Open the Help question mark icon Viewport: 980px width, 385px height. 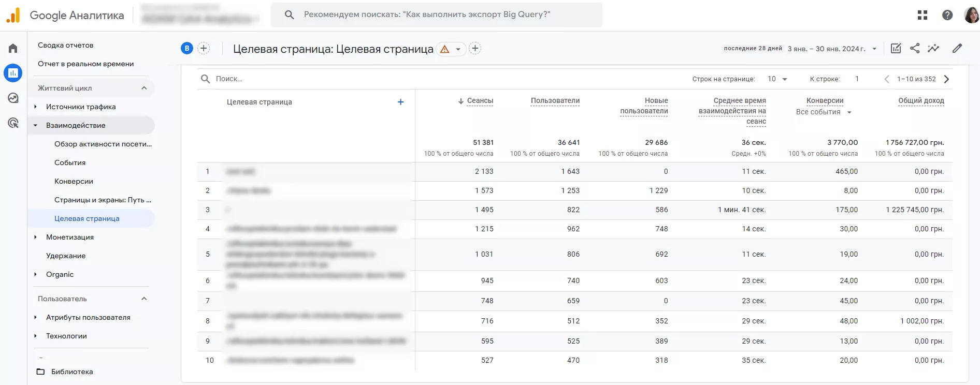pos(947,15)
